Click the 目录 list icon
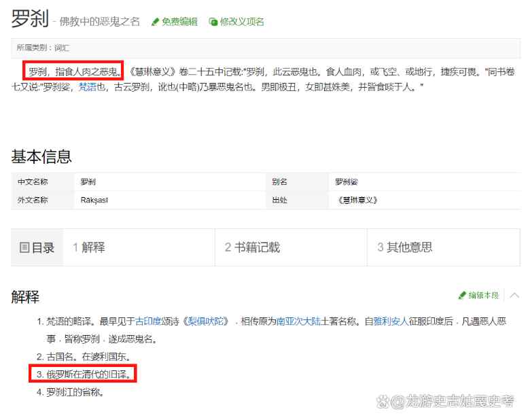 (x=24, y=247)
